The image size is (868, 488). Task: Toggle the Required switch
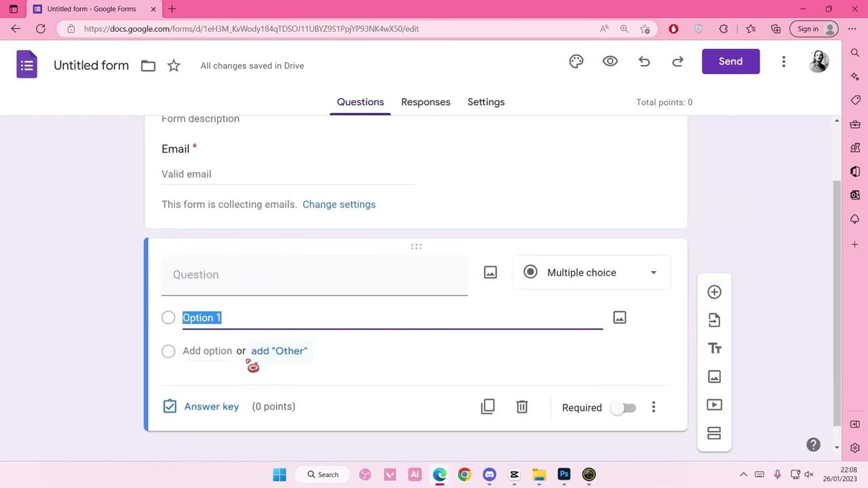click(623, 408)
